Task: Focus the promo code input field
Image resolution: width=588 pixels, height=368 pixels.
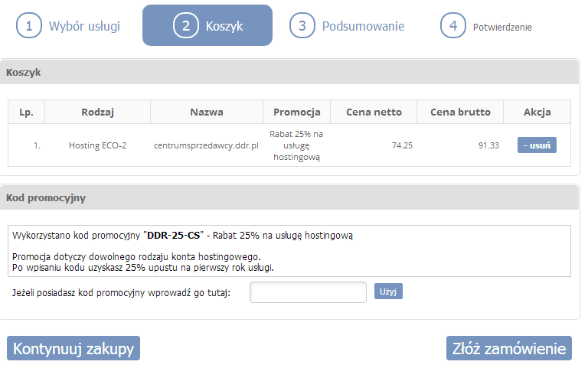Action: (x=308, y=292)
